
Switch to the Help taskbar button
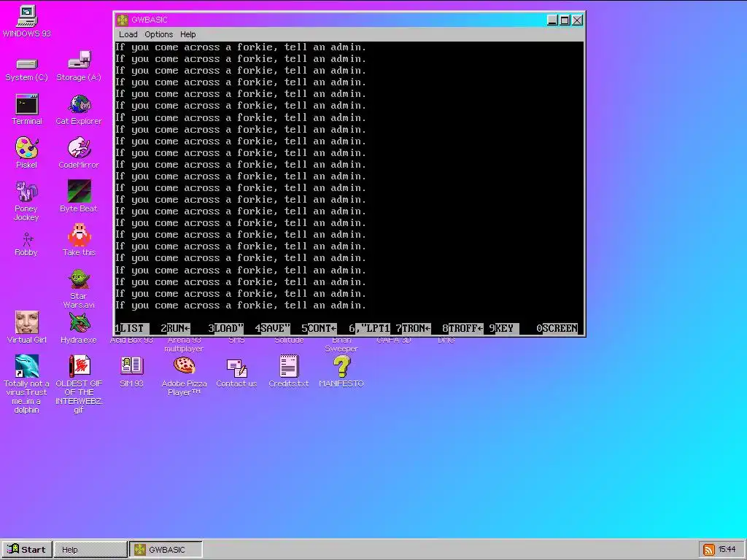[90, 550]
